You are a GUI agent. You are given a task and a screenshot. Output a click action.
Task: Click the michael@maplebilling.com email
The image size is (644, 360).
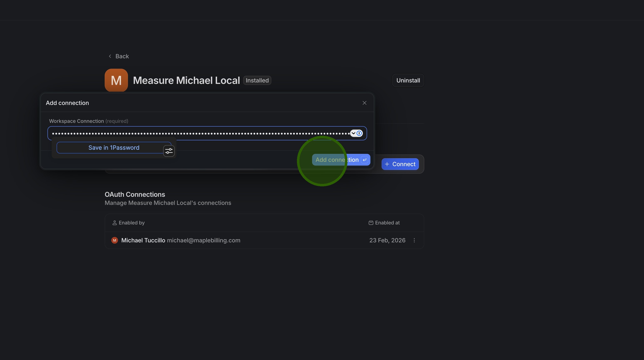click(203, 240)
